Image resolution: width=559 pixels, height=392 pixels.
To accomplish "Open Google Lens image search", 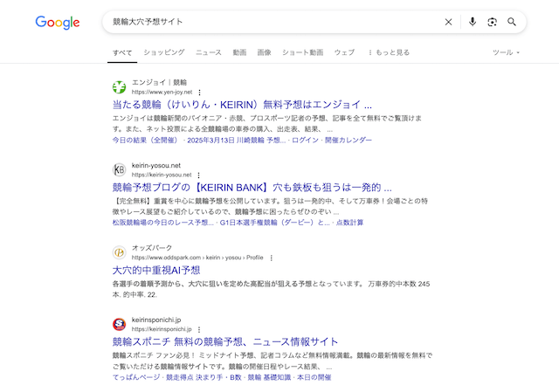I will [x=493, y=22].
